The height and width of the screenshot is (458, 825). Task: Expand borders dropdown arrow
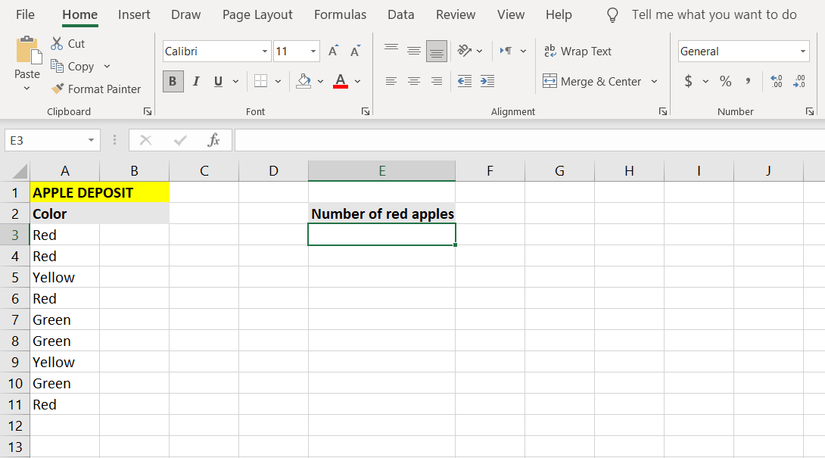278,81
